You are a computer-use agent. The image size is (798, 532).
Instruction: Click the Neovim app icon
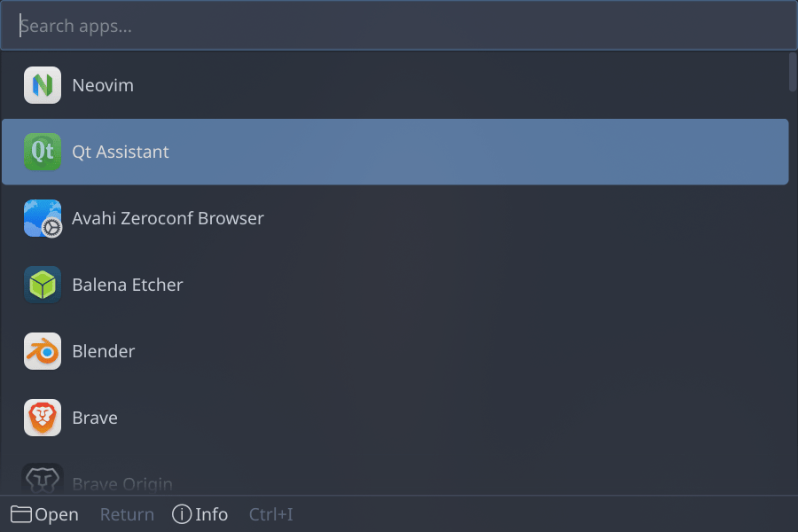coord(43,85)
